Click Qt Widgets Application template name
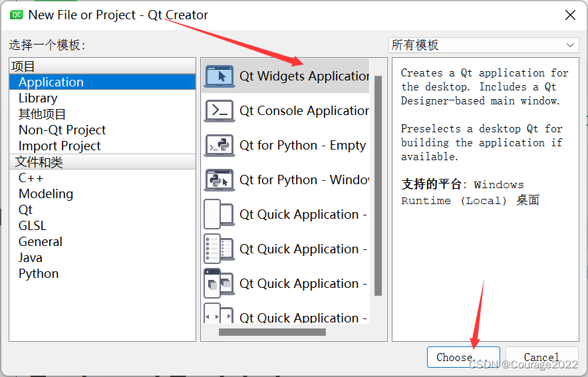588x377 pixels. point(304,76)
